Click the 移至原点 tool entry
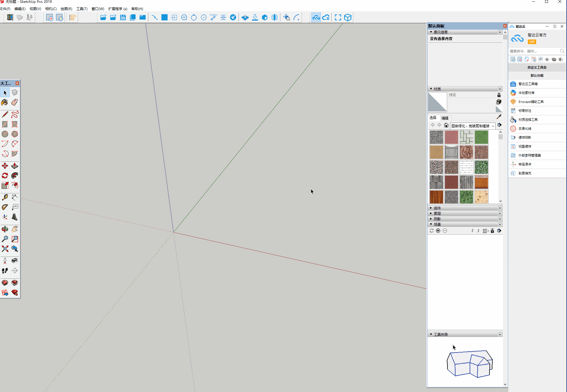 click(x=525, y=164)
